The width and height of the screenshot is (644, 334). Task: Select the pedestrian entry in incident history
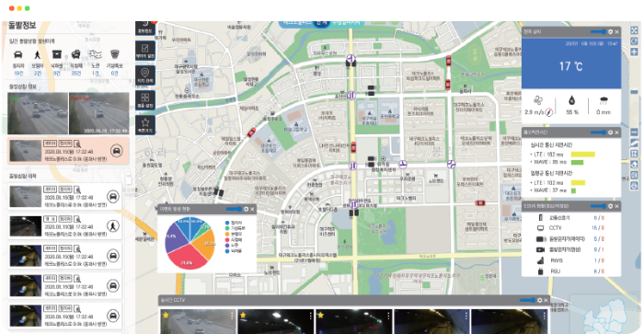coord(65,226)
